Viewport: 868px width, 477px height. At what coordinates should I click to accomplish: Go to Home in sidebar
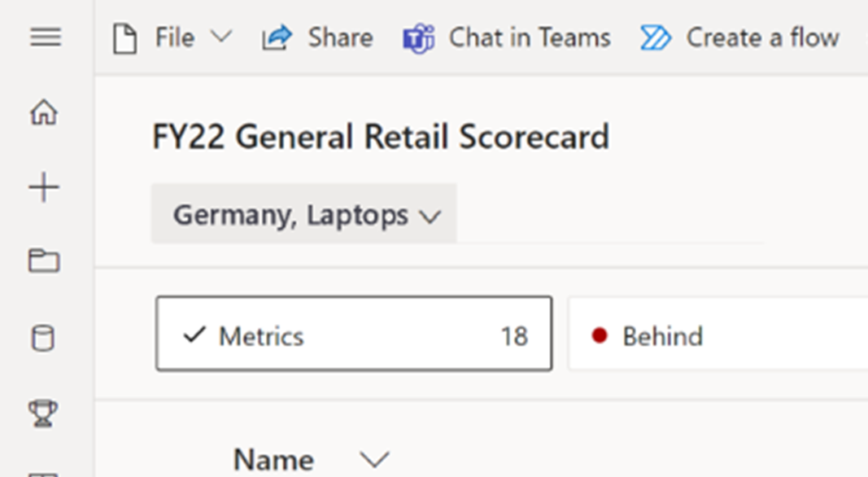tap(44, 112)
